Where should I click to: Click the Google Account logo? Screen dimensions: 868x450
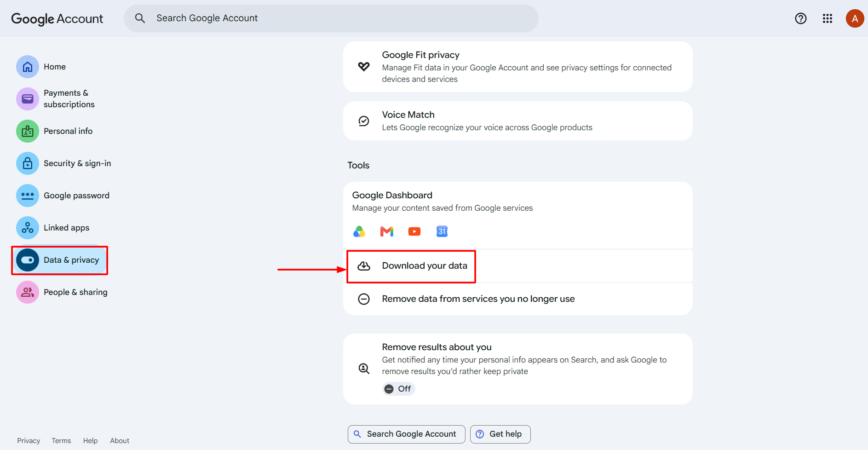coord(57,19)
